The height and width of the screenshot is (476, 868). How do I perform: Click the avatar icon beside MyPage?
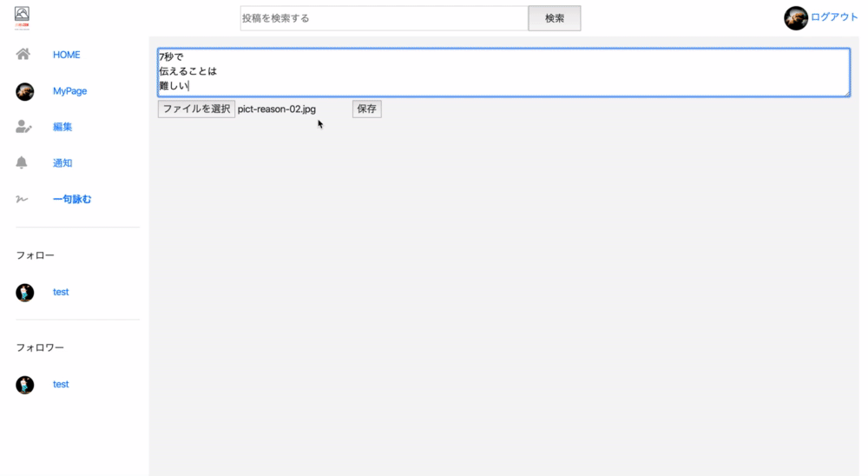point(25,91)
